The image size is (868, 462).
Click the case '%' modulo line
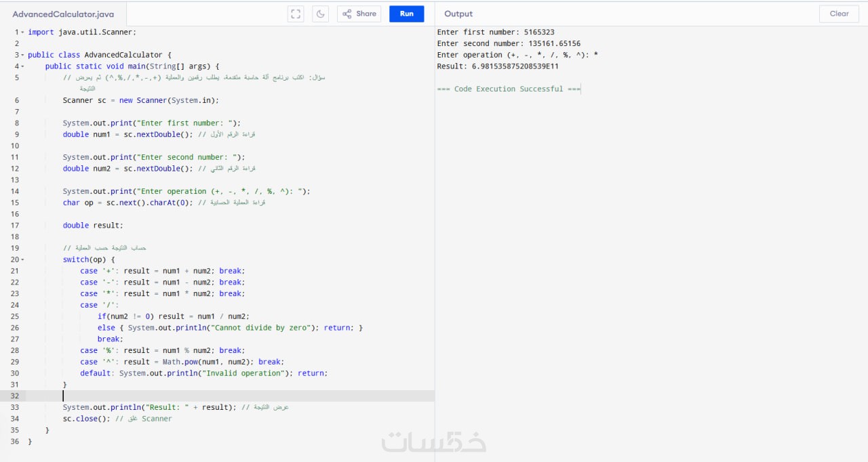point(163,351)
